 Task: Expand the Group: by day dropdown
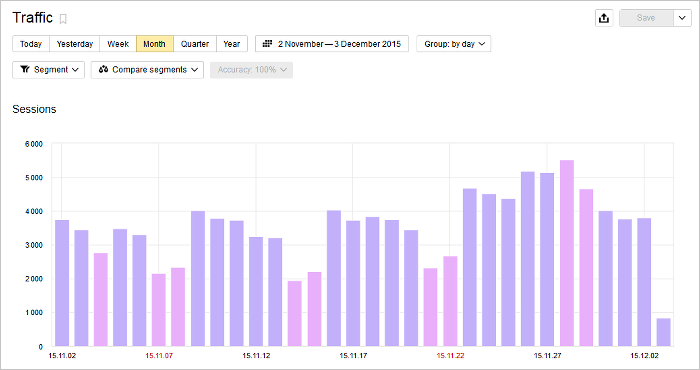point(454,44)
